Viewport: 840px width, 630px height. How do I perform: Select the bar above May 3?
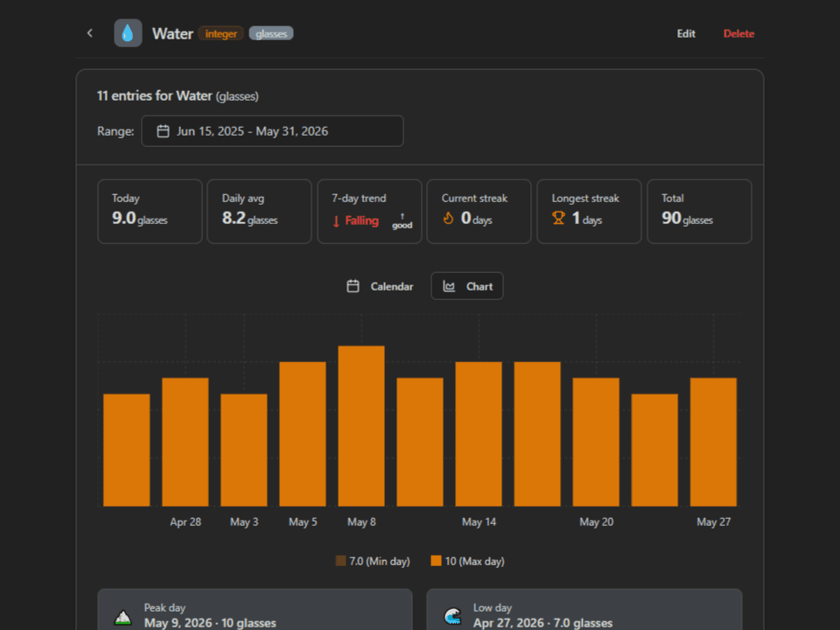click(x=244, y=450)
